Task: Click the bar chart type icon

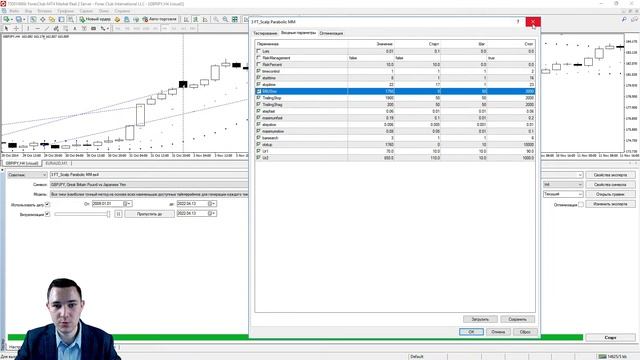Action: 186,19
